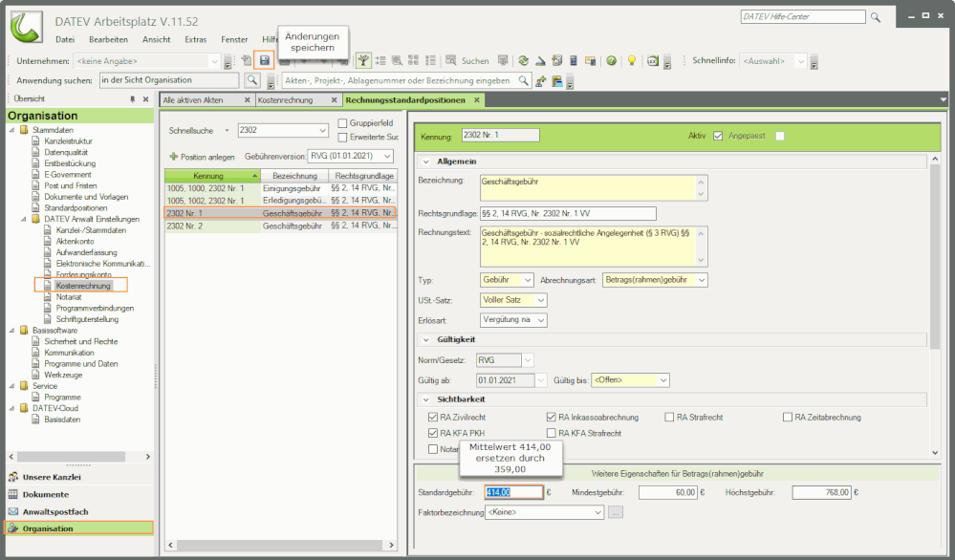
Task: Open the Erlösart dropdown
Action: click(541, 319)
